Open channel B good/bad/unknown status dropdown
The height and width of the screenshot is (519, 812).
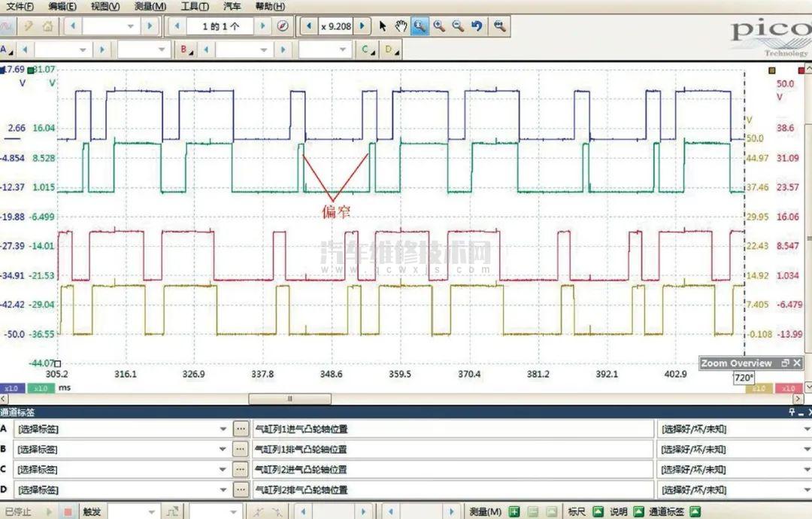tap(806, 450)
